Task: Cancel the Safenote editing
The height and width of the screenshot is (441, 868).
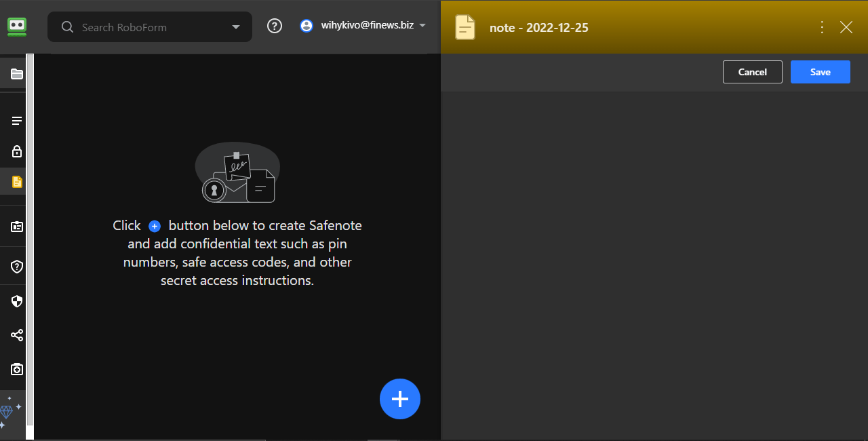Action: tap(752, 71)
